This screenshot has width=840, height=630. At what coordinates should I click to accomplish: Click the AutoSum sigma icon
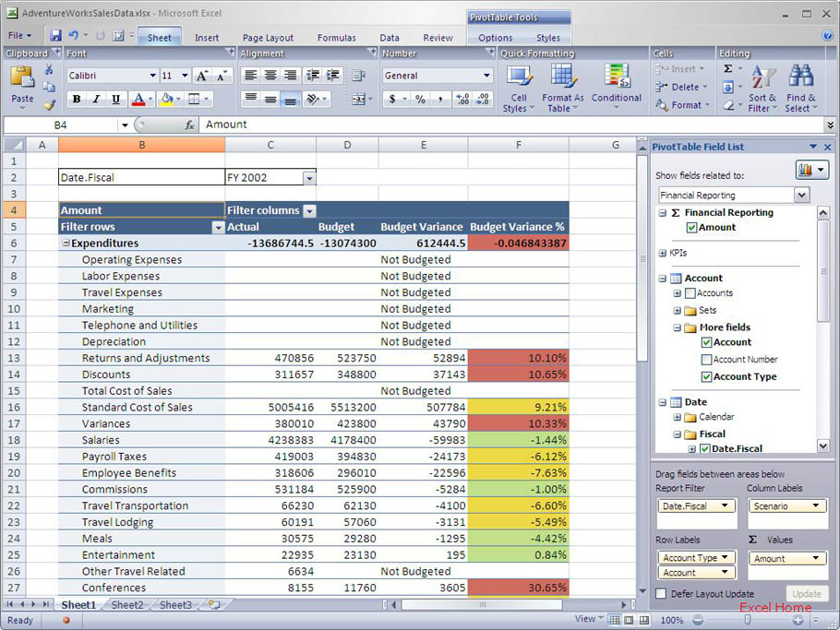click(728, 68)
